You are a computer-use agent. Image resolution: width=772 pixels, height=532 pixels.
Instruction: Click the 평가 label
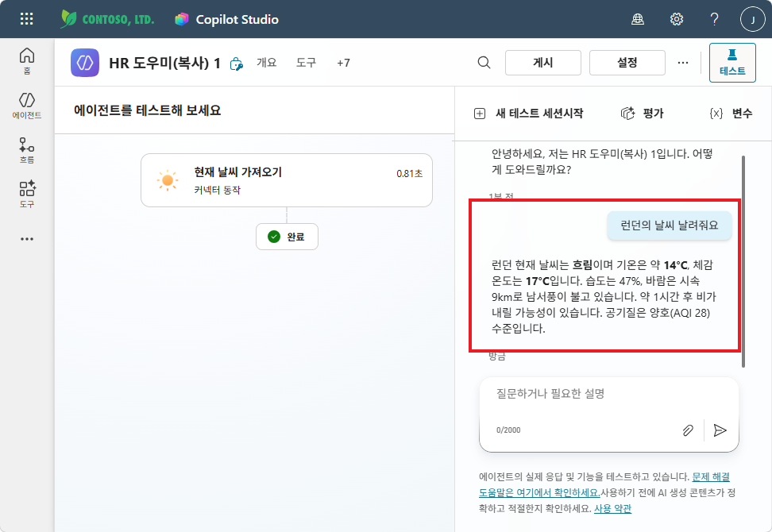click(654, 114)
